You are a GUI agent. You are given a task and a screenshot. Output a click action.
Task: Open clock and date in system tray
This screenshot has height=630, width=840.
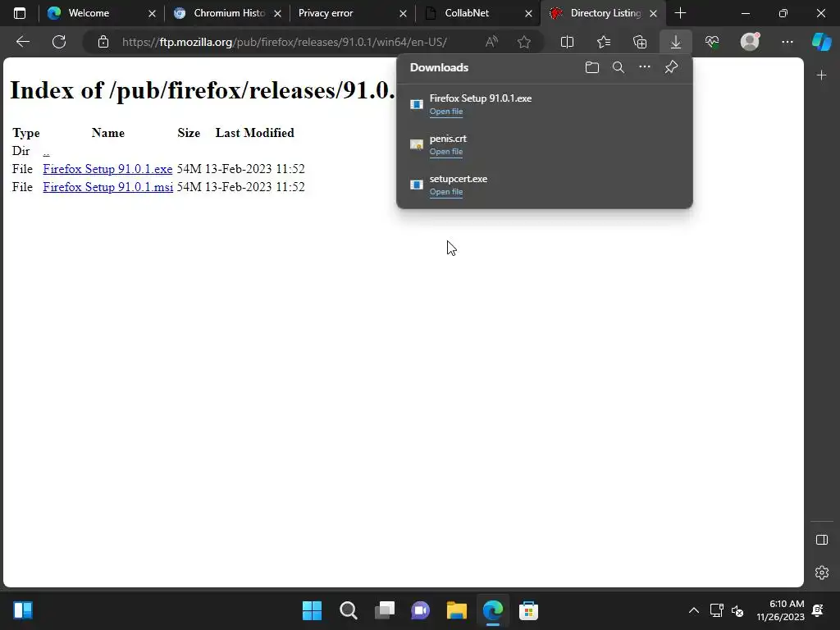(780, 610)
